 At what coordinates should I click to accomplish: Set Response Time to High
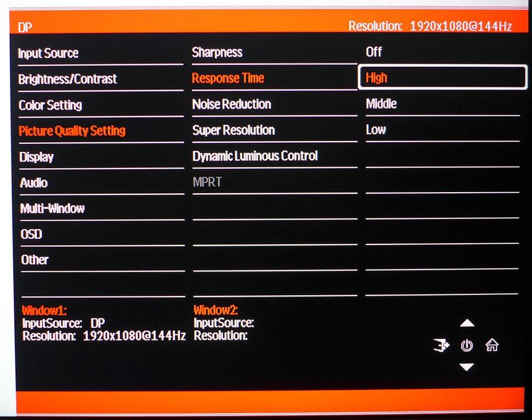(x=443, y=78)
